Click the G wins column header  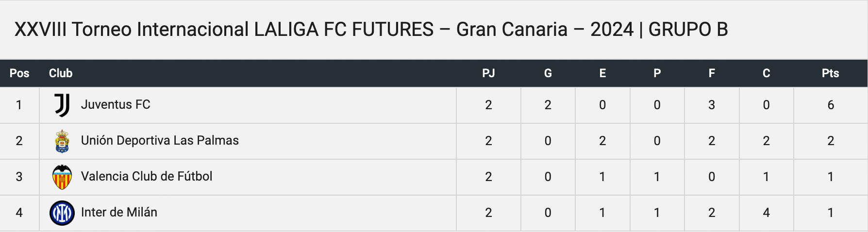[x=548, y=73]
